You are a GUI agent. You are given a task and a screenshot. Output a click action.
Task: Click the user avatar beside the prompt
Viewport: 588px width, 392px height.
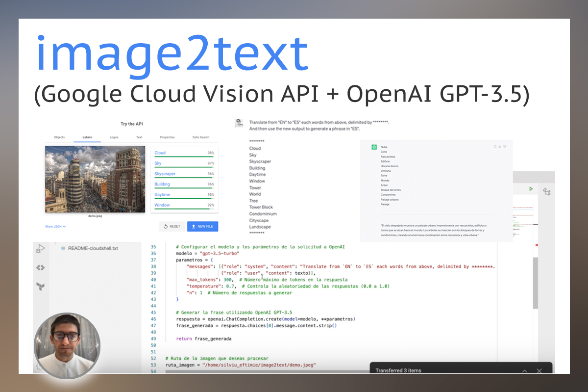tap(239, 123)
